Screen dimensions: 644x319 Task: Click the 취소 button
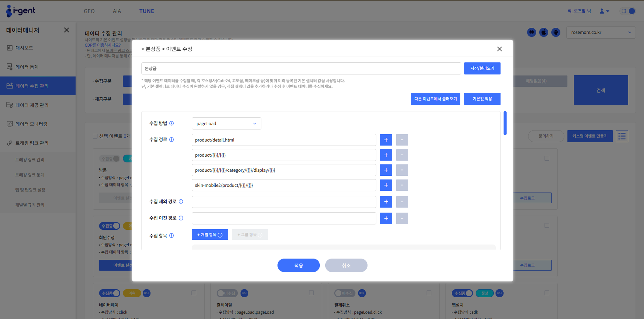346,265
